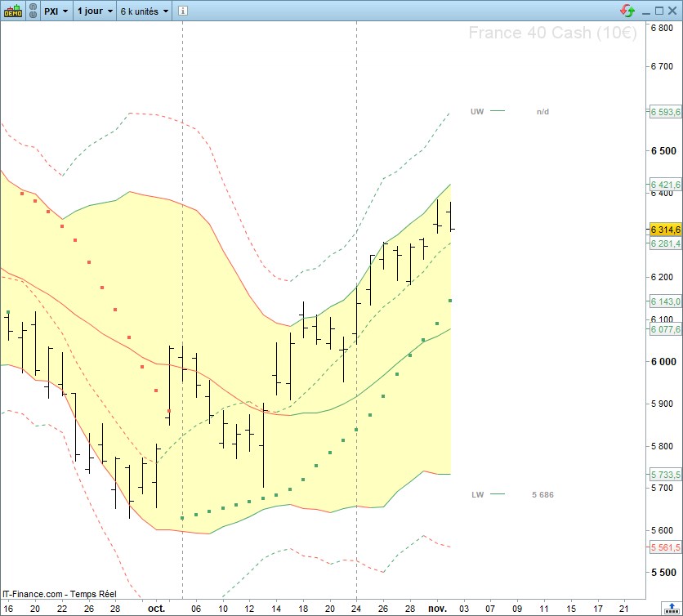Viewport: 683px width, 616px height.
Task: Click the 6 314,6 current price label
Action: [665, 230]
